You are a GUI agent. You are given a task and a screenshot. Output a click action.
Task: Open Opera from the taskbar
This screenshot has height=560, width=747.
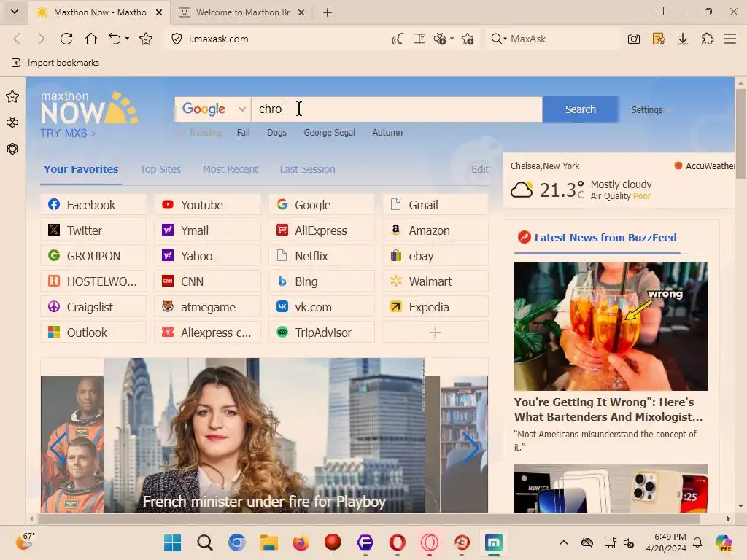pyautogui.click(x=398, y=542)
